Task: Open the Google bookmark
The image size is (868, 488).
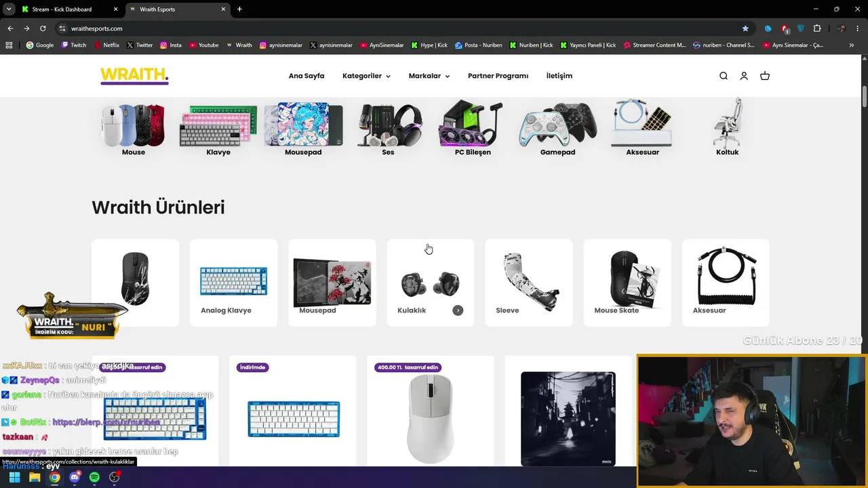Action: click(x=39, y=45)
